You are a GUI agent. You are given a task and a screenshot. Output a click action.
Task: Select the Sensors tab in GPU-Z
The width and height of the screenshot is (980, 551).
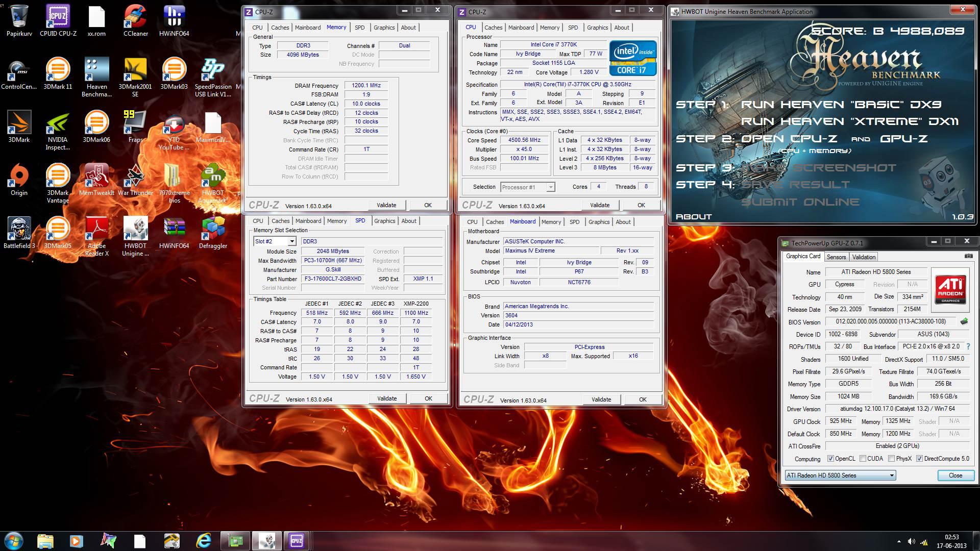point(836,257)
